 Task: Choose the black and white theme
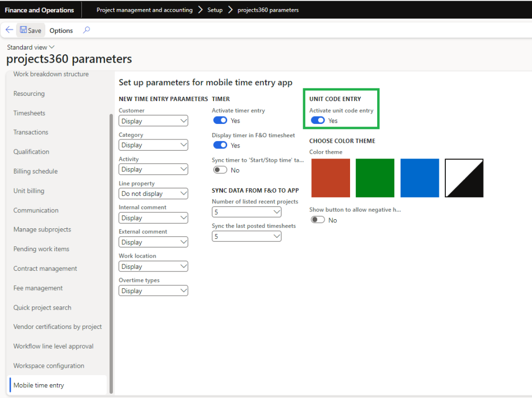coord(464,178)
